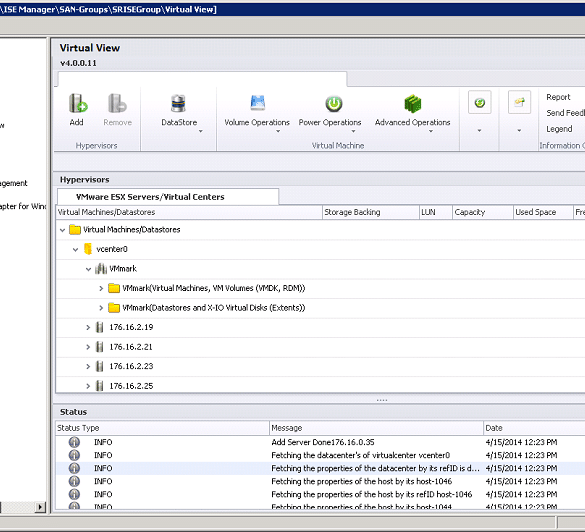Select the Virtual Machines/Datastores root folder icon
This screenshot has height=532, width=585.
[75, 229]
